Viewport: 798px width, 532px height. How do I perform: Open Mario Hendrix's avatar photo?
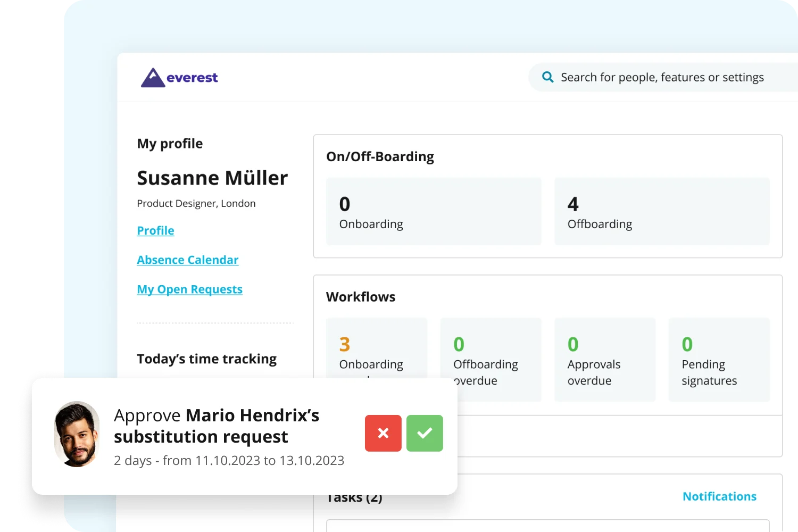[77, 434]
